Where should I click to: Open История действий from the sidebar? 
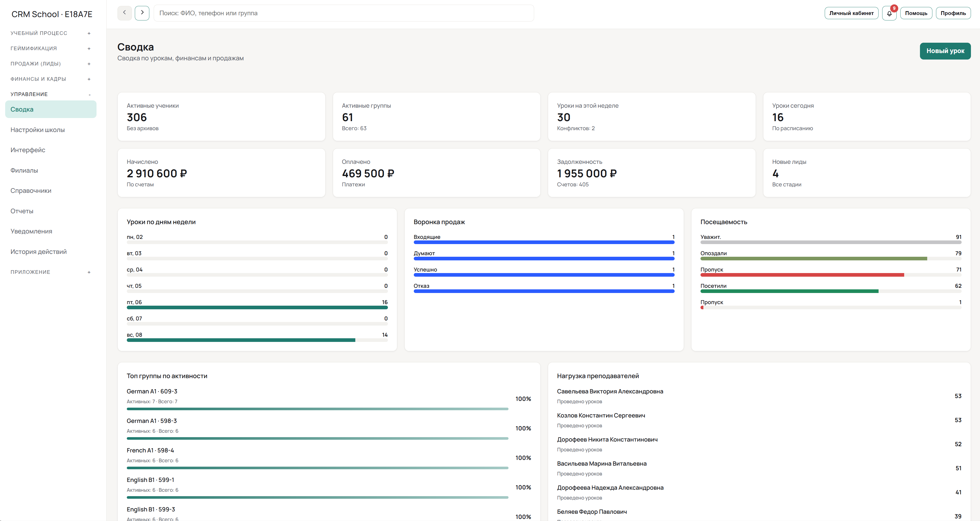tap(38, 251)
